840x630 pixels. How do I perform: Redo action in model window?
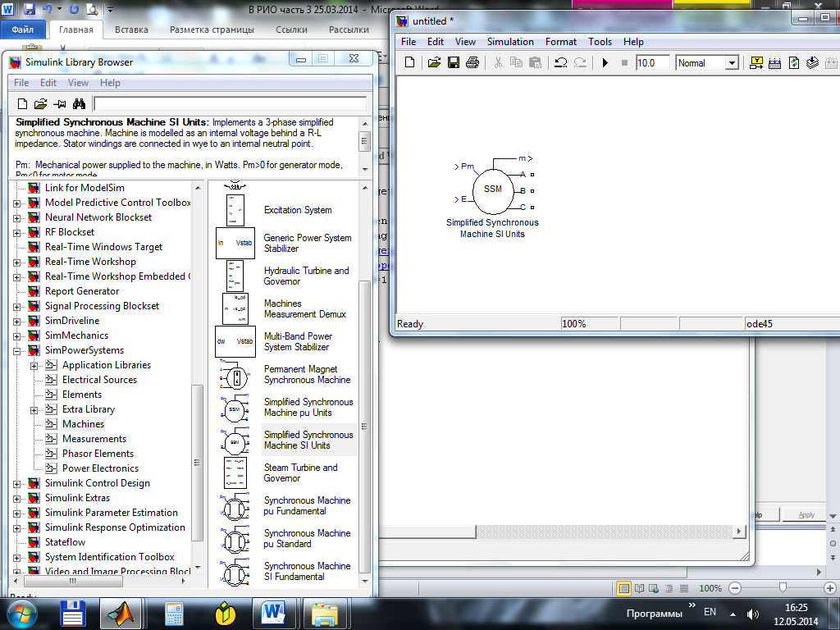click(x=580, y=62)
